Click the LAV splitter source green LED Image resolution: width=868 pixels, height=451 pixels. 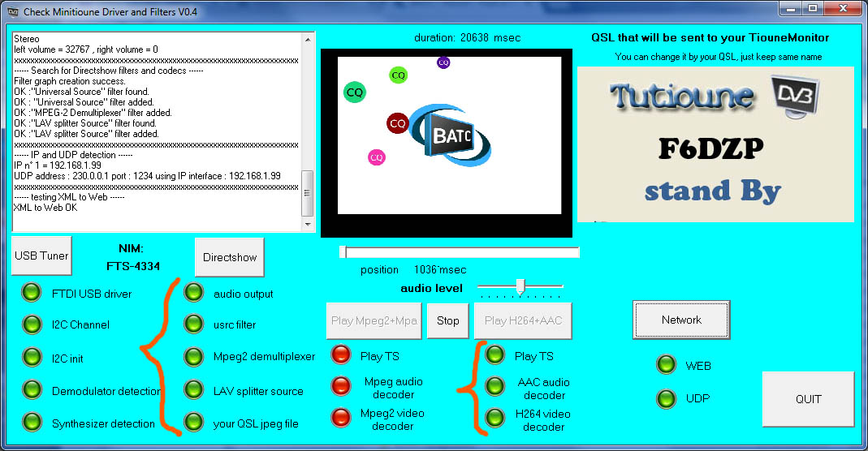point(194,389)
